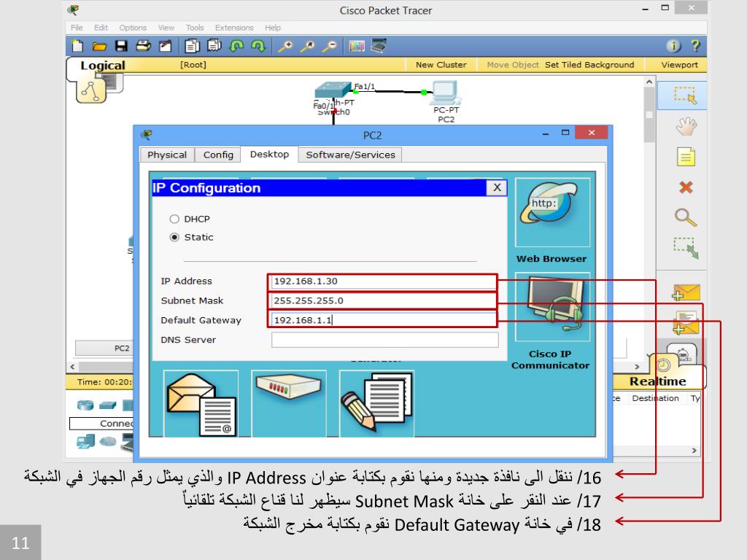This screenshot has width=747, height=560.
Task: Click the DNS Server input field
Action: (x=385, y=340)
